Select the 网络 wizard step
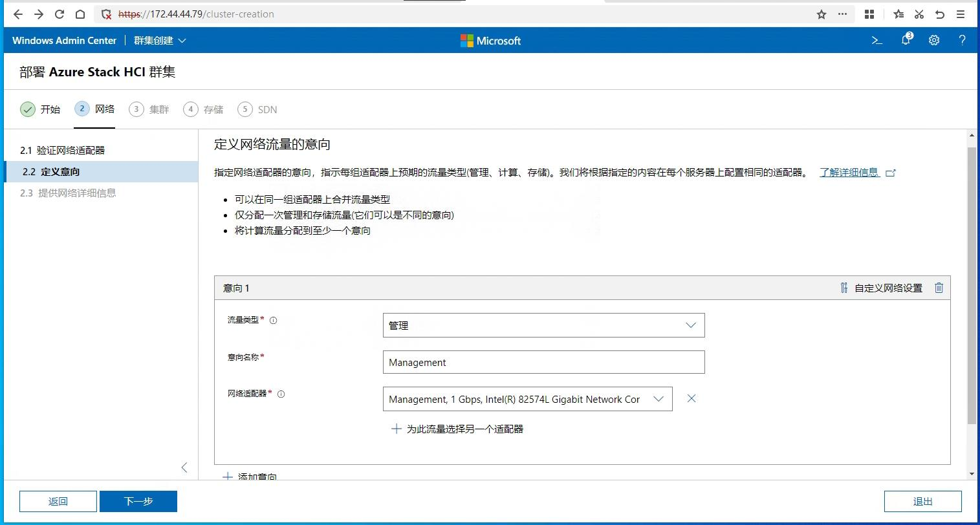Viewport: 980px width, 525px height. pyautogui.click(x=94, y=109)
